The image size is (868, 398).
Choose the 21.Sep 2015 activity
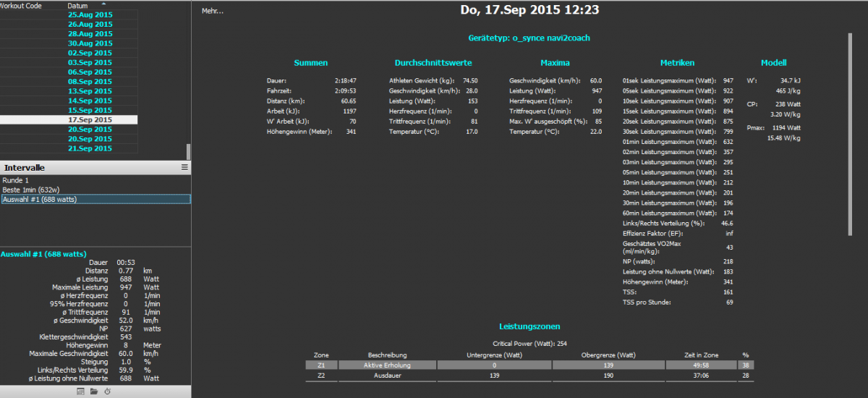coord(90,148)
